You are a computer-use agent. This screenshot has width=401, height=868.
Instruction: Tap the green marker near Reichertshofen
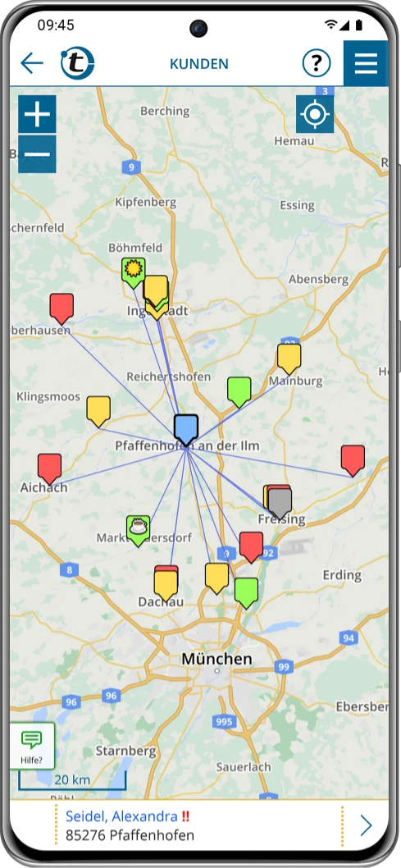pyautogui.click(x=239, y=391)
